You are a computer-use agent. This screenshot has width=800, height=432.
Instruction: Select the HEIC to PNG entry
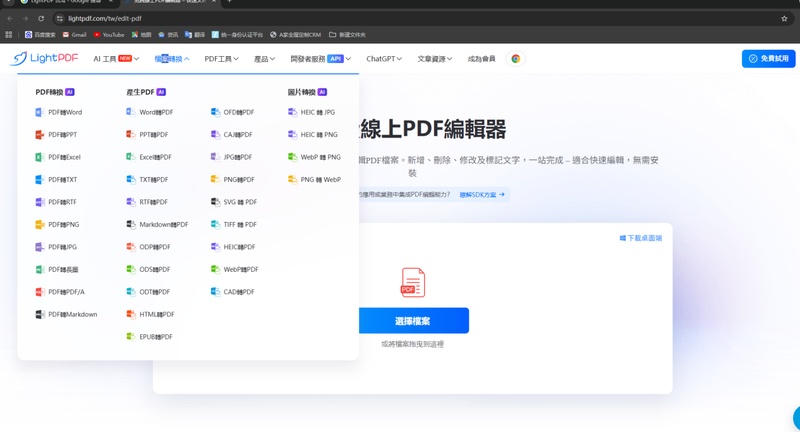313,135
